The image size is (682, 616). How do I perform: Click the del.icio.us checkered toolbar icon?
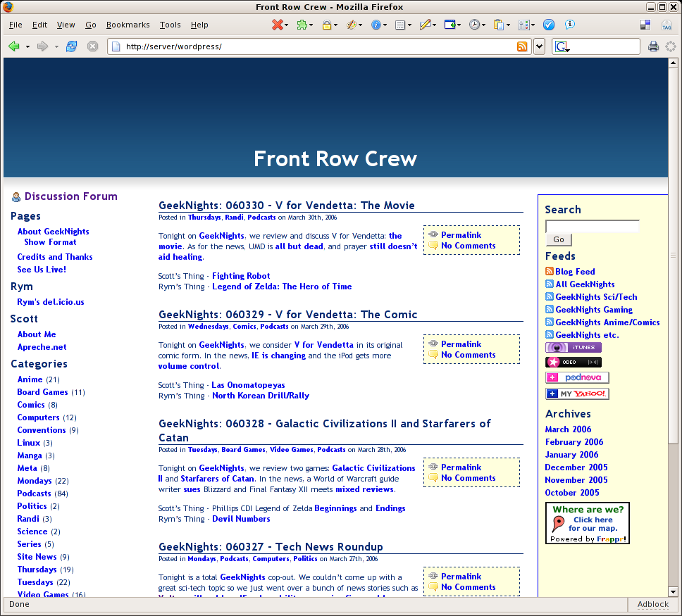point(645,25)
